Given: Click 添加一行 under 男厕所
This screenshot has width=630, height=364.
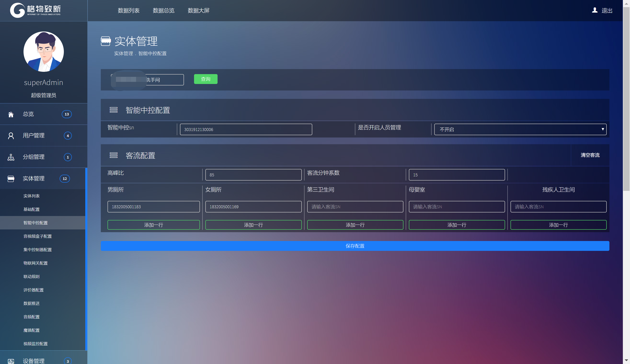Looking at the screenshot, I should point(154,225).
